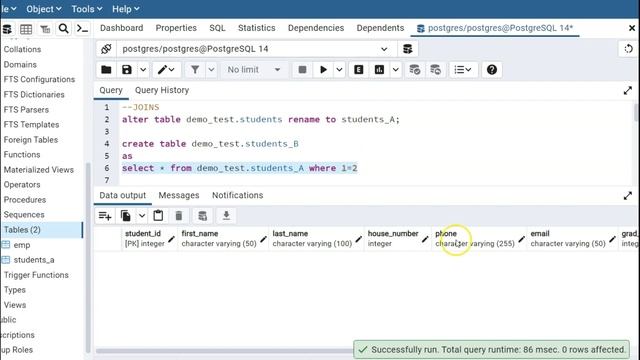Open the Help menu
The image size is (640, 360).
(x=126, y=9)
